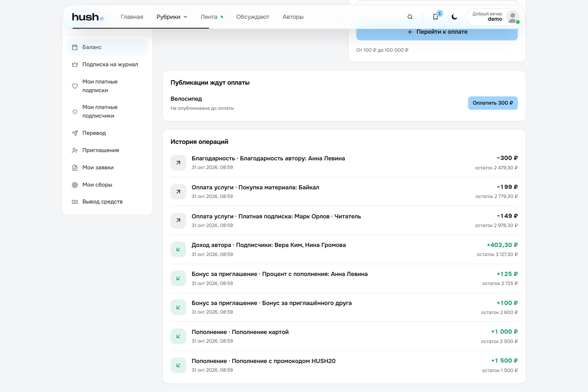
Task: Click text остаток 2 725 ₽
Action: (x=500, y=284)
